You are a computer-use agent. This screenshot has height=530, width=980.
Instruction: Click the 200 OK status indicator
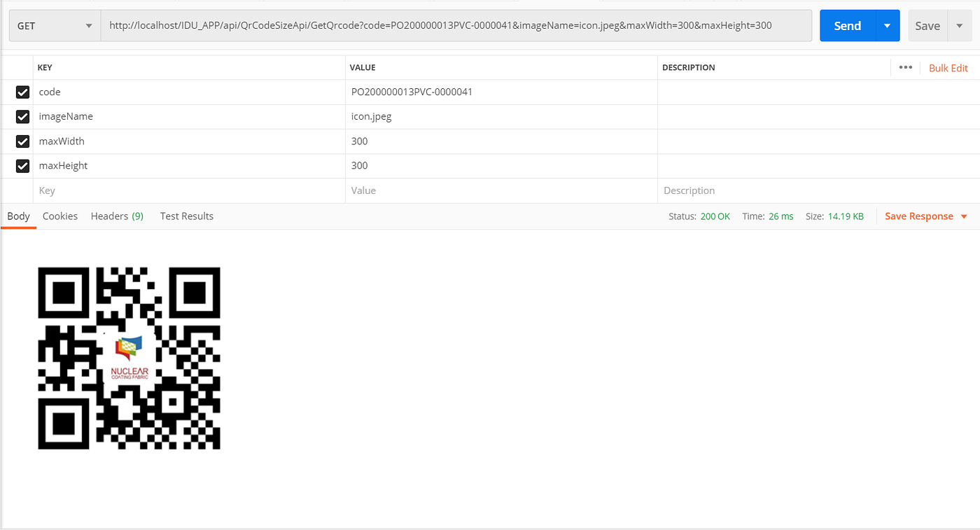coord(715,216)
